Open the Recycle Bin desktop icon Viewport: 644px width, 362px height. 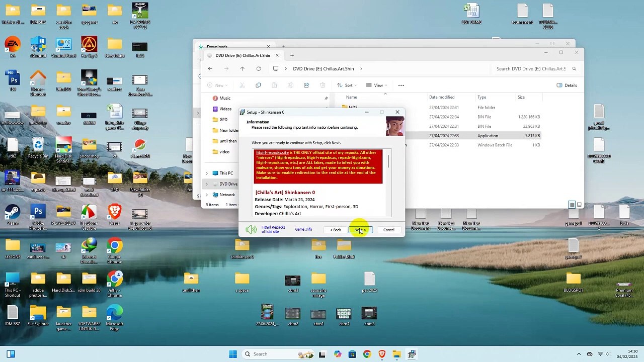click(x=38, y=148)
